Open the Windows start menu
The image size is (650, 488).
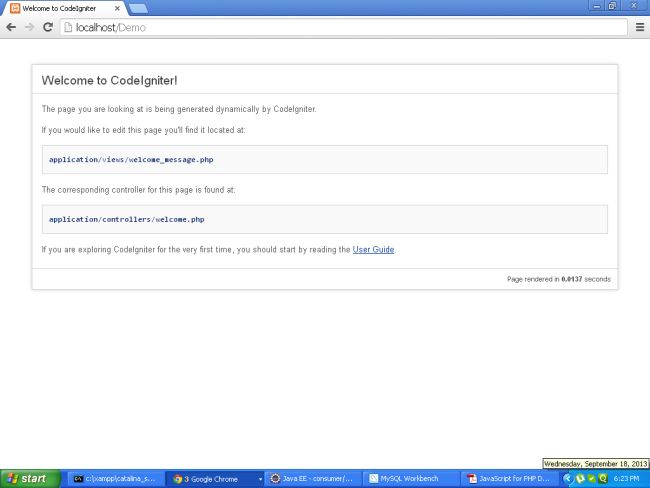30,479
